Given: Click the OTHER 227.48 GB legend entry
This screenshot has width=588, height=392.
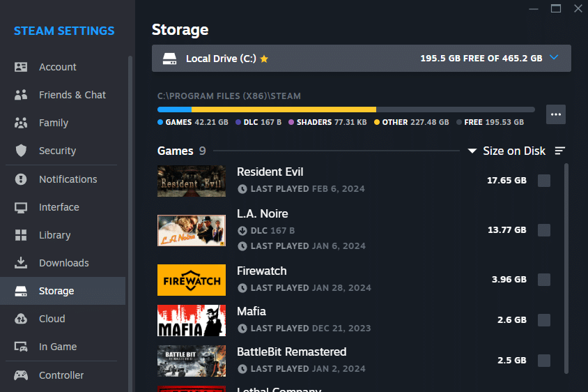Looking at the screenshot, I should [x=411, y=122].
